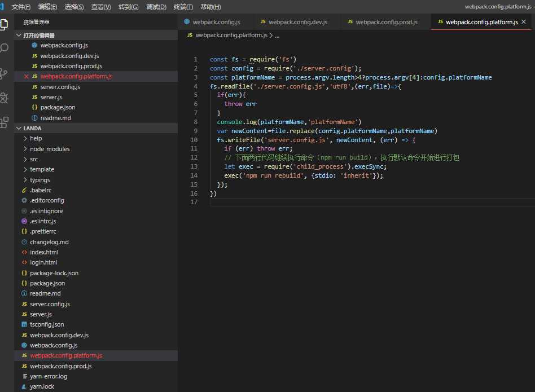Open the Debug view icon
535x392 pixels.
[x=5, y=98]
